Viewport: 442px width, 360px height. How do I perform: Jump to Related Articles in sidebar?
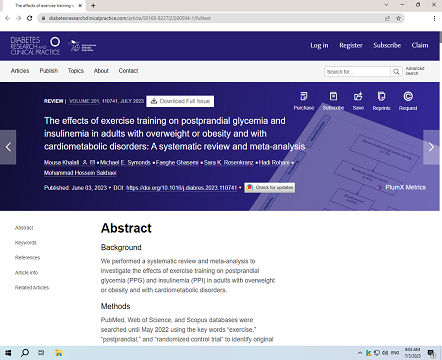32,287
